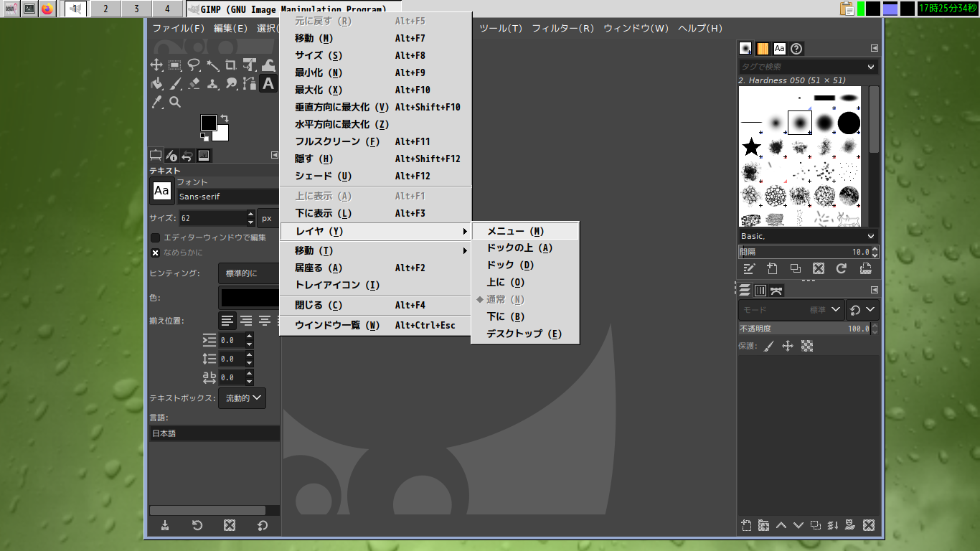This screenshot has width=980, height=551.
Task: Open the テキストボックス '流動的' dropdown
Action: pyautogui.click(x=242, y=397)
